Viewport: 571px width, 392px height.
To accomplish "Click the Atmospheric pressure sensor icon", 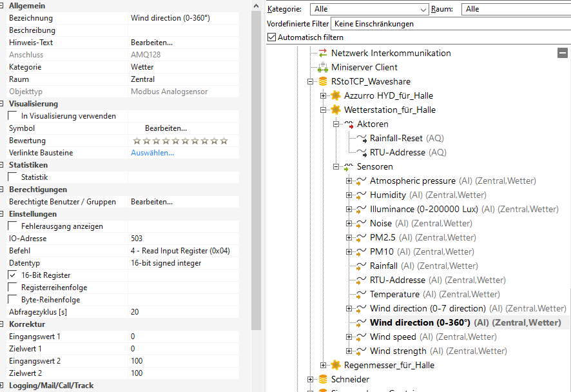I will pyautogui.click(x=362, y=181).
